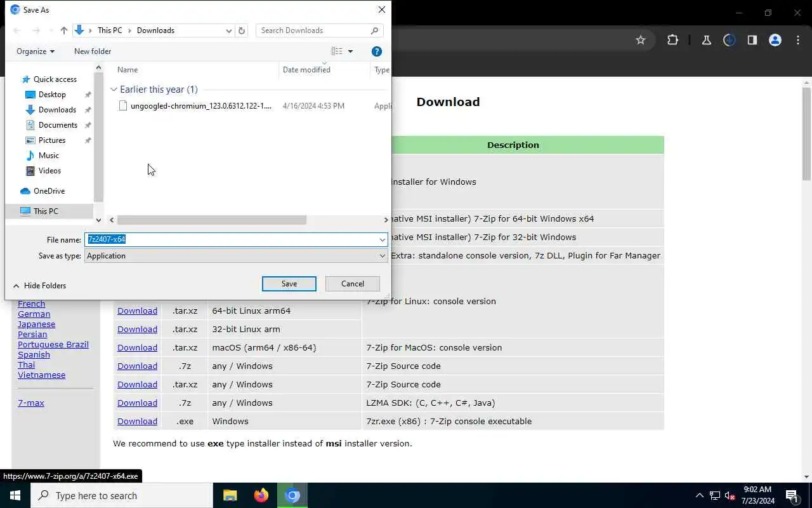Download LZMA SDK .7z file
This screenshot has width=812, height=508.
tap(137, 403)
